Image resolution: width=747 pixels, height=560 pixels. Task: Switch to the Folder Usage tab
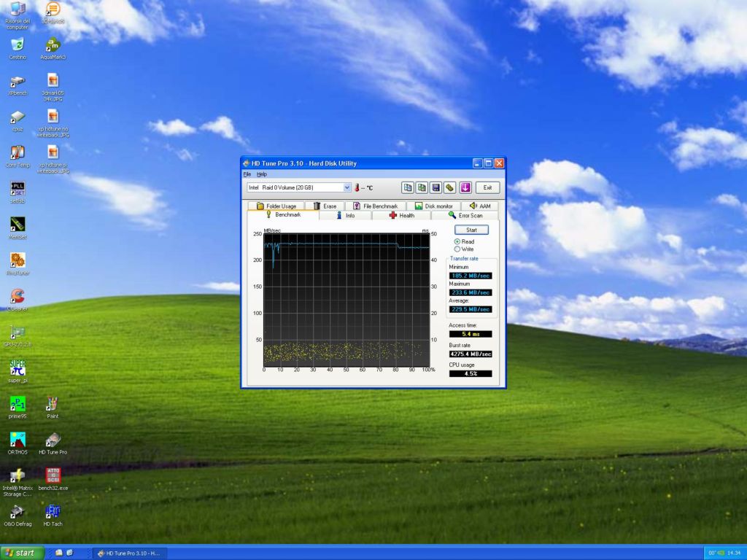276,206
